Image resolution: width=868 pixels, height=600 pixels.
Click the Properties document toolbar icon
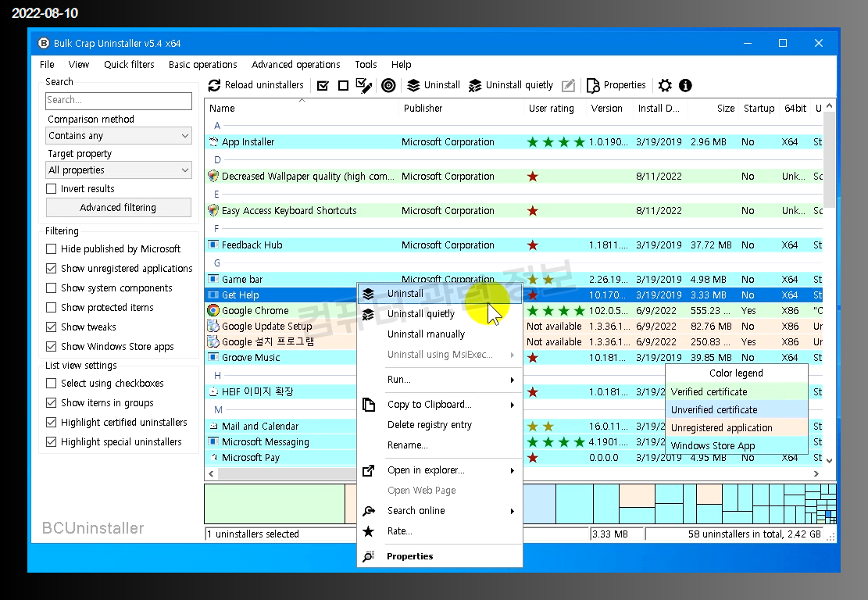click(593, 85)
